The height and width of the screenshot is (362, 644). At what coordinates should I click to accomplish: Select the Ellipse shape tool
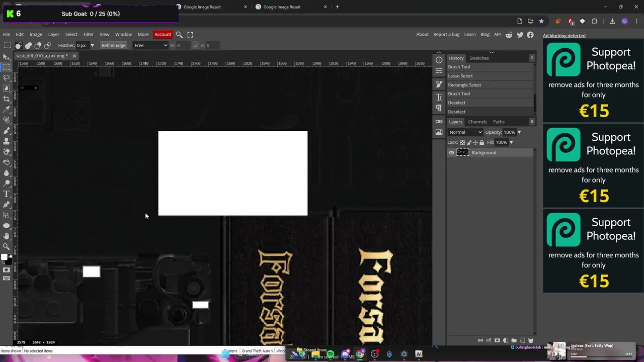click(7, 225)
